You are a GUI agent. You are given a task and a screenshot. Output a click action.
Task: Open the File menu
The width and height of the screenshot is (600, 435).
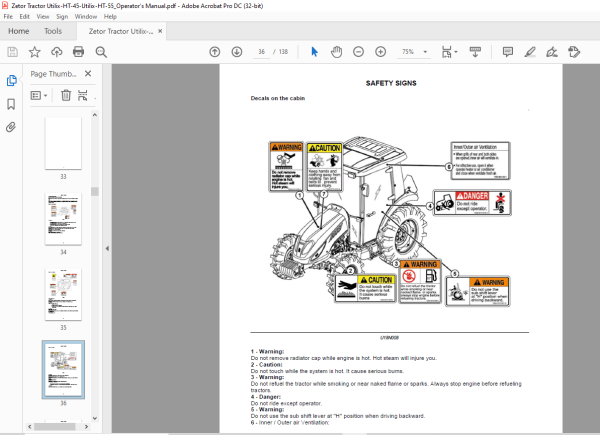point(8,16)
